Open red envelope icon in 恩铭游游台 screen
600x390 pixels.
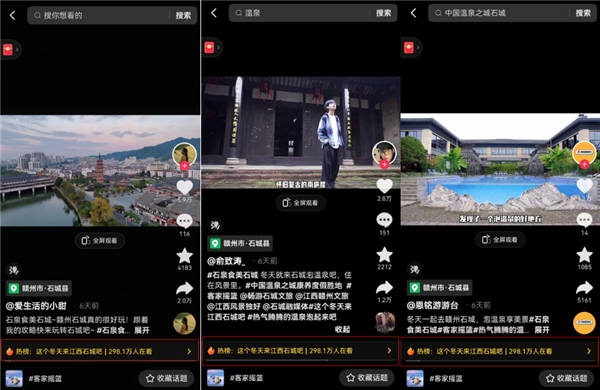[x=409, y=47]
